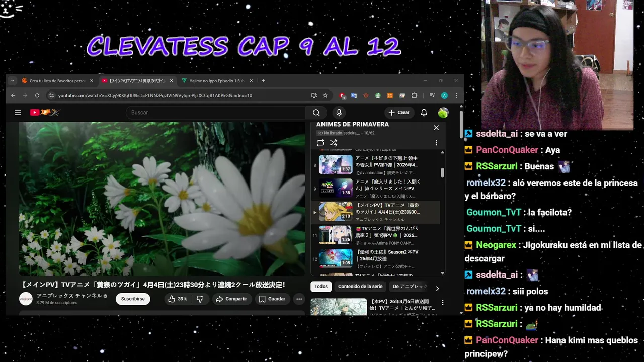Open the Chrome profile avatar
The width and height of the screenshot is (644, 362).
coord(444,95)
